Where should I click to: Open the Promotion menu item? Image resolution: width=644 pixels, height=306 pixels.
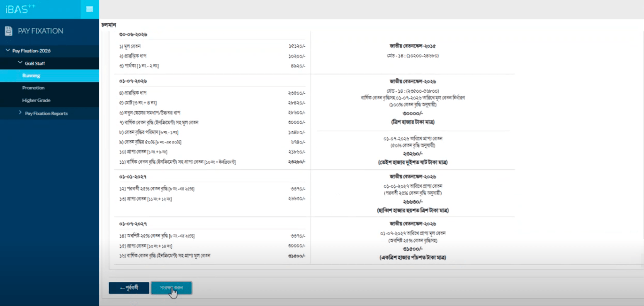click(x=49, y=88)
